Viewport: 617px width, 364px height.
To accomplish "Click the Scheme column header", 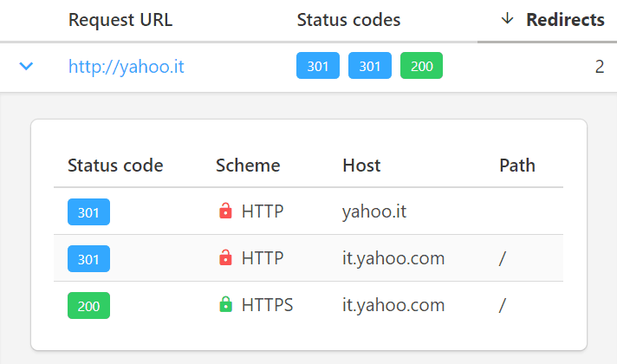I will [248, 166].
